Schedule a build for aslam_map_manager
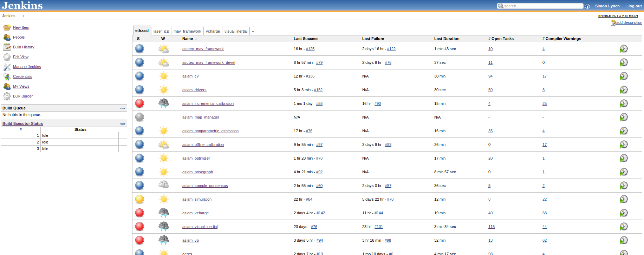The width and height of the screenshot is (644, 255). pyautogui.click(x=624, y=117)
